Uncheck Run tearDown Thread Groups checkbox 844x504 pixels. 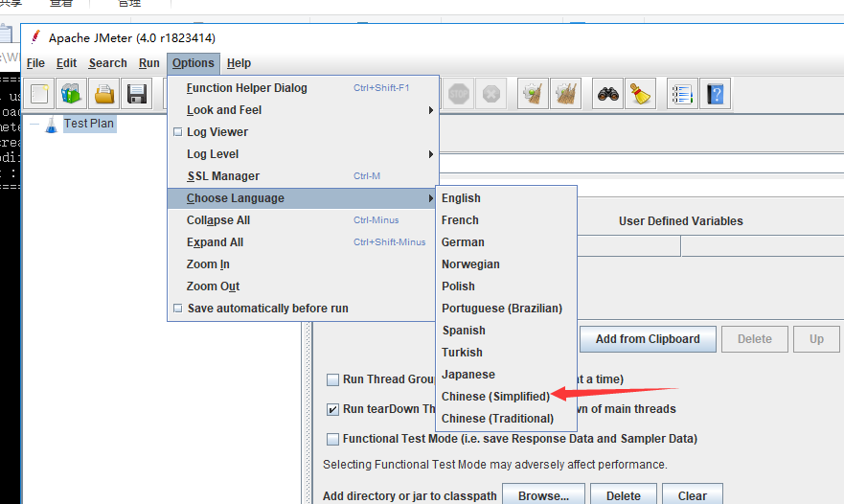(332, 409)
